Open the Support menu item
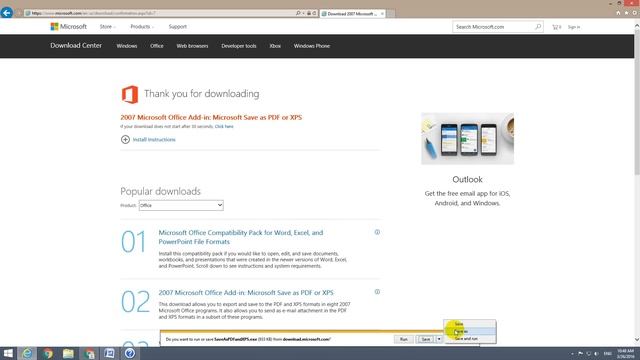The width and height of the screenshot is (640, 360). (178, 27)
